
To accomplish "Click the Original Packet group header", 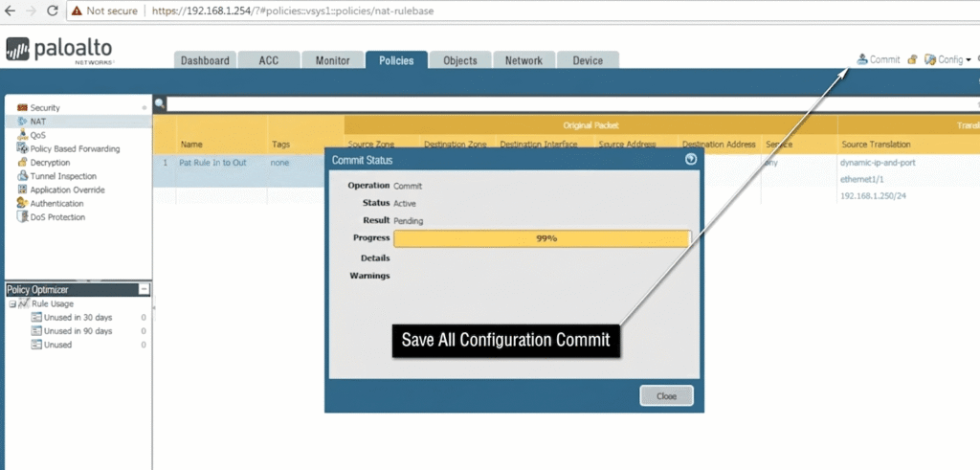I will [x=590, y=125].
